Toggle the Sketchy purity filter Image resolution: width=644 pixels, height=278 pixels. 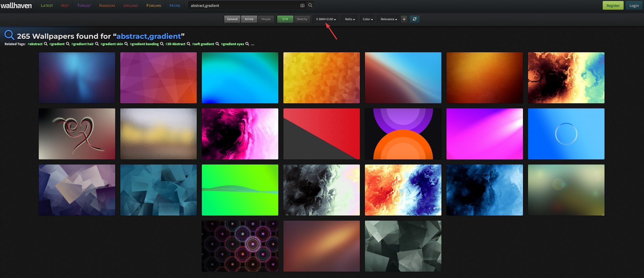click(x=302, y=19)
